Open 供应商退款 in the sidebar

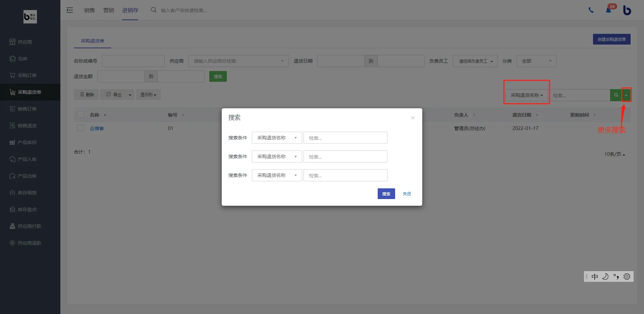[x=30, y=243]
